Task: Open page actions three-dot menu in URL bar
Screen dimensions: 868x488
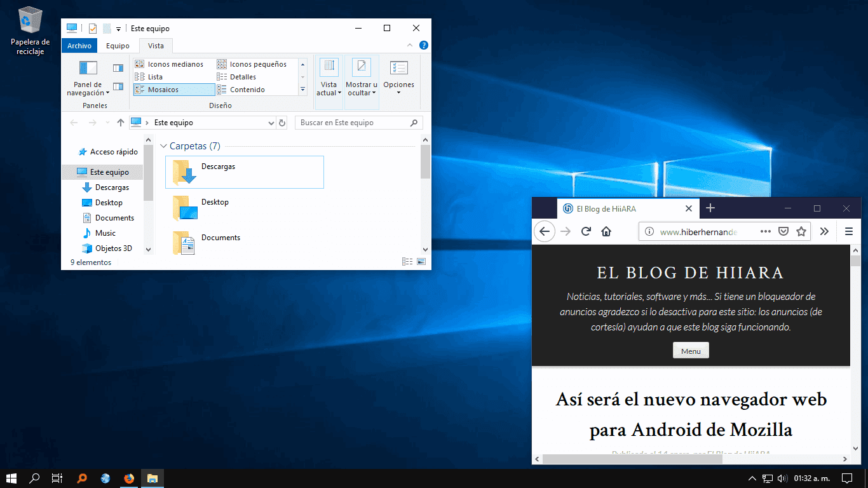Action: 766,231
